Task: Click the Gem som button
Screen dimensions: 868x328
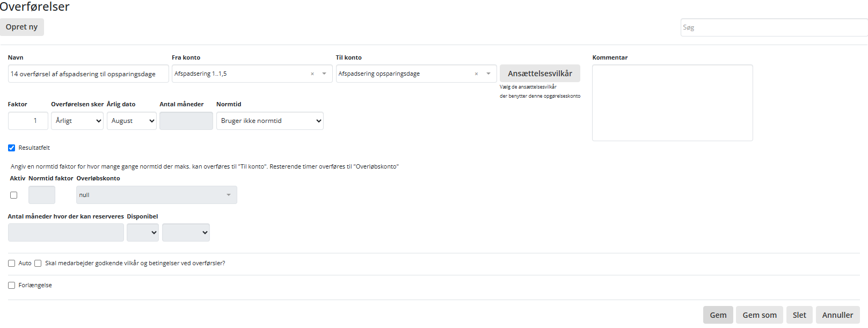Action: pos(759,315)
